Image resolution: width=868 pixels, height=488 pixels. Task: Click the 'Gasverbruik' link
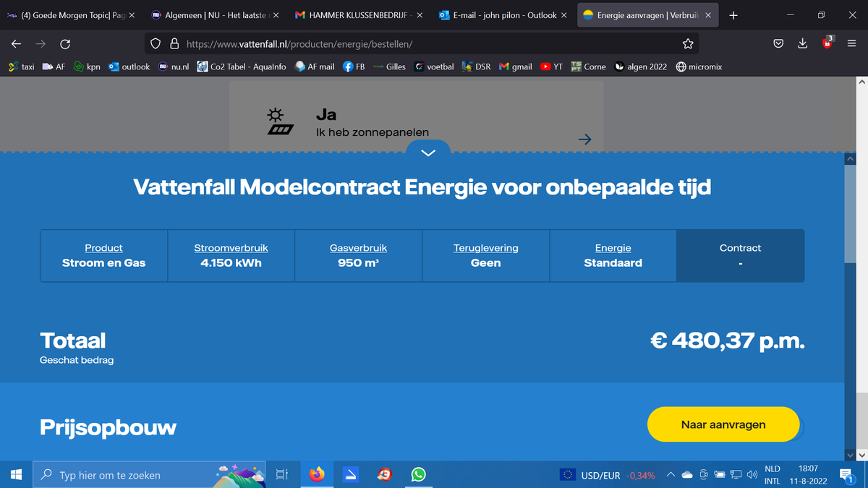(x=358, y=248)
